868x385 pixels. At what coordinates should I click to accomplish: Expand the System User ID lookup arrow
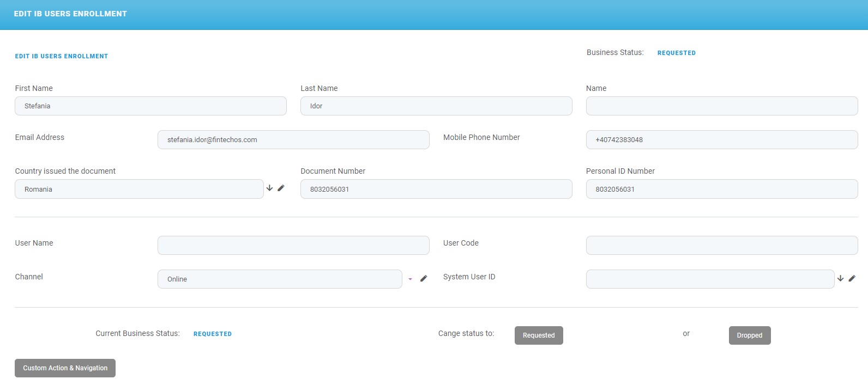pos(840,278)
